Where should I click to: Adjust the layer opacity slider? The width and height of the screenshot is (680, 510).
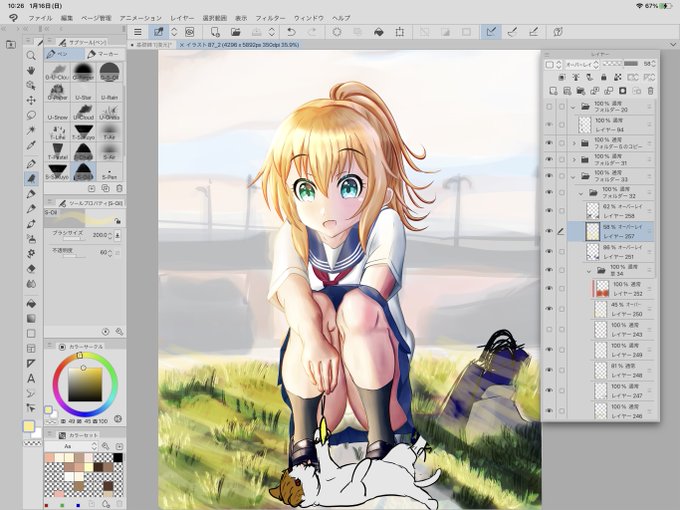(620, 64)
